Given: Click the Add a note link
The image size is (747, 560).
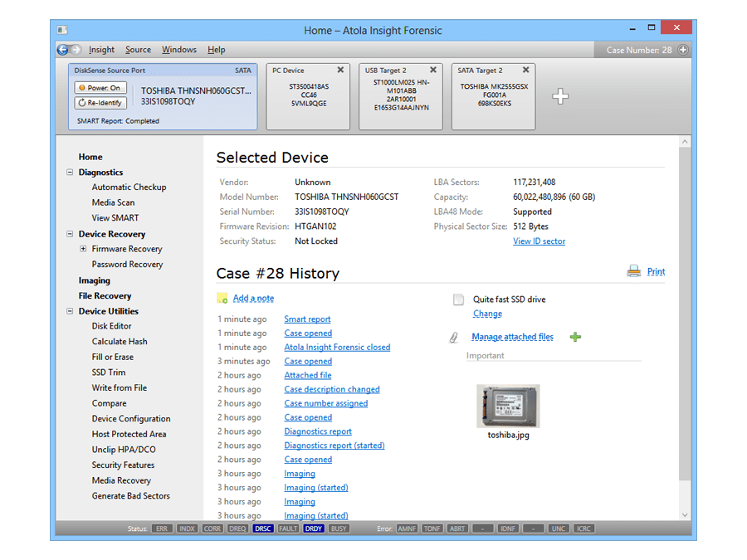Looking at the screenshot, I should (x=253, y=298).
